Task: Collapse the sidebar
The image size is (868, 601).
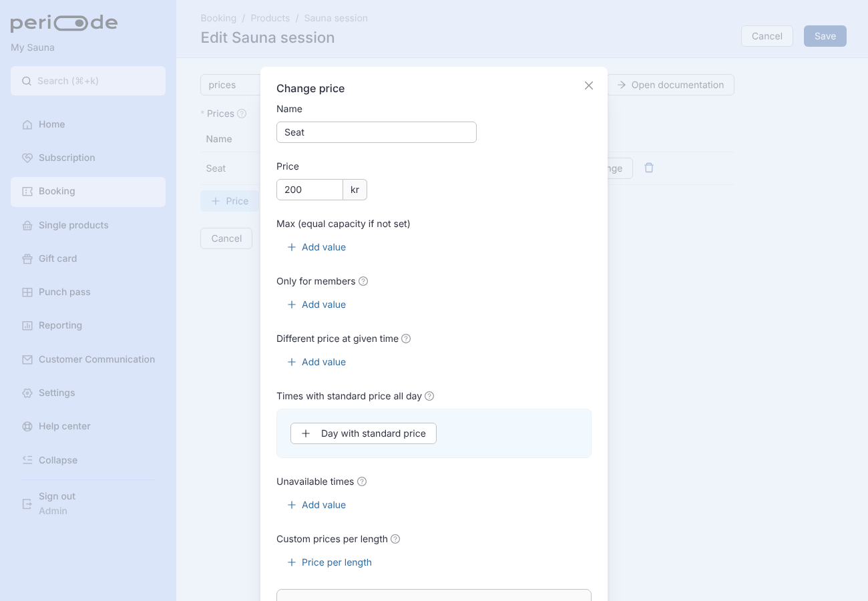Action: pos(88,460)
